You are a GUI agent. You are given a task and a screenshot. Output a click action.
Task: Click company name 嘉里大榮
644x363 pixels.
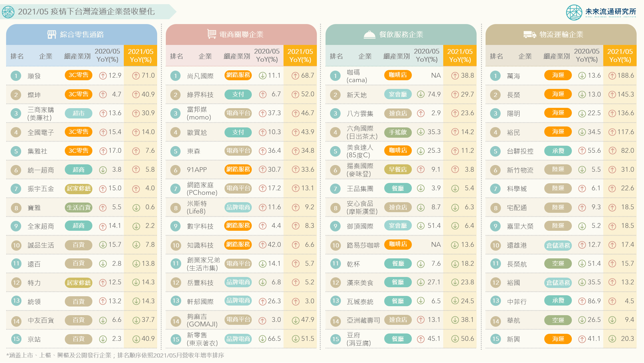pyautogui.click(x=520, y=227)
